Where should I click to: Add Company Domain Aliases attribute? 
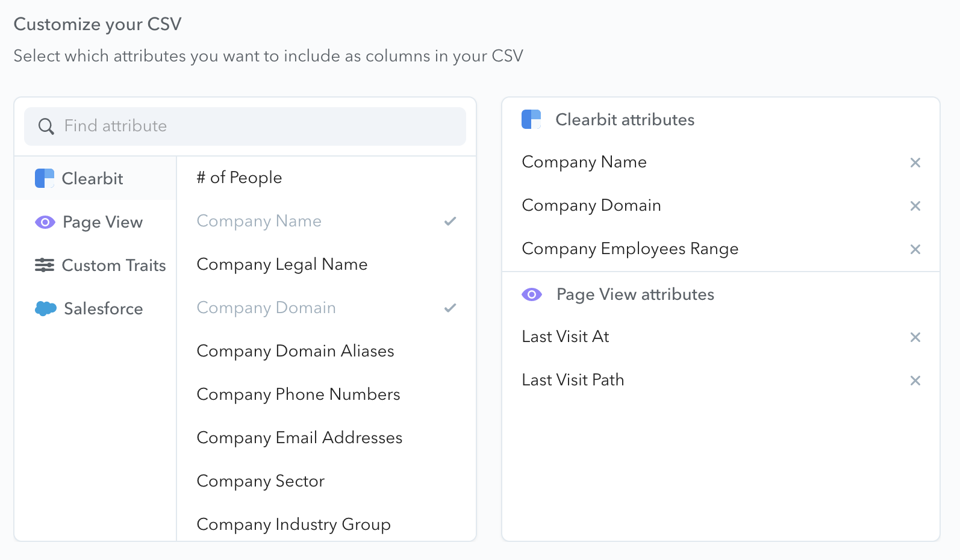click(x=326, y=351)
